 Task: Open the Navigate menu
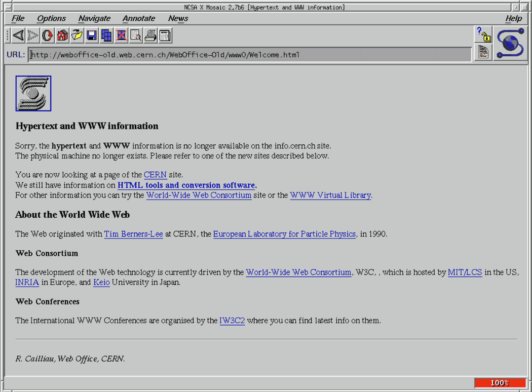94,18
